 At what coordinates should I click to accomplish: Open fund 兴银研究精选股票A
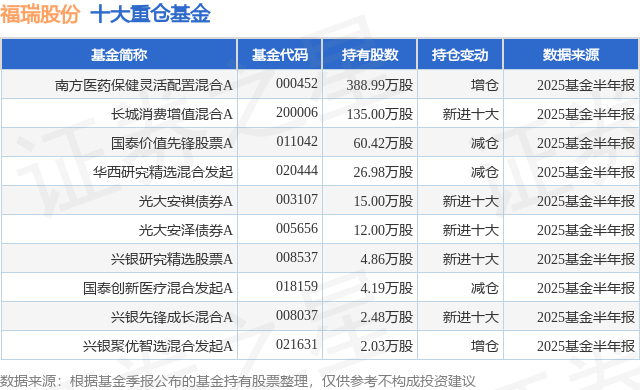click(172, 259)
